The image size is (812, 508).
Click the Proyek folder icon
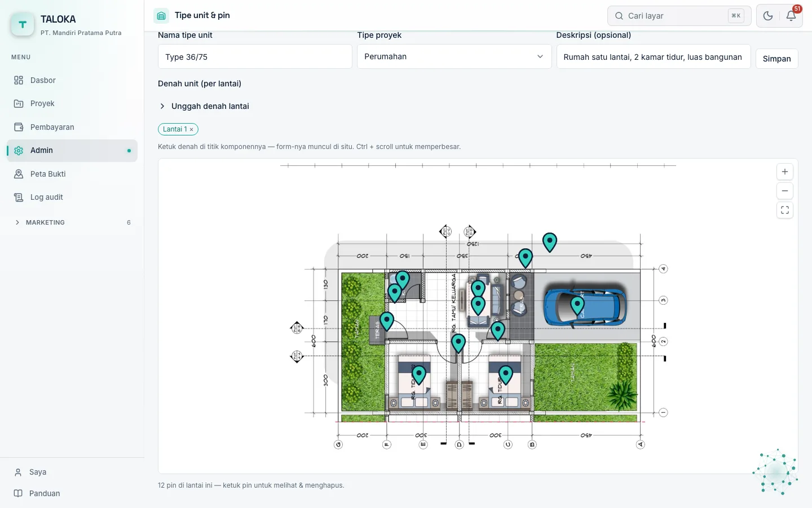(19, 103)
